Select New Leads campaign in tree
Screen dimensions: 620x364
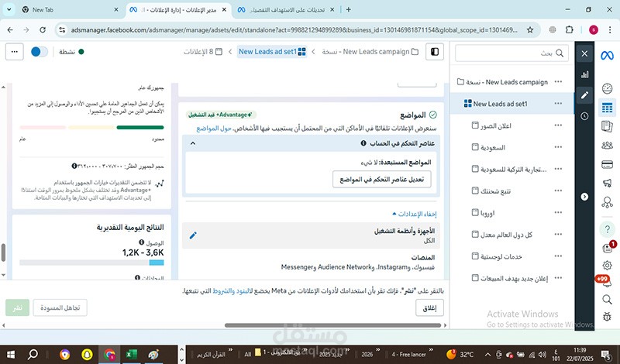[x=502, y=82]
